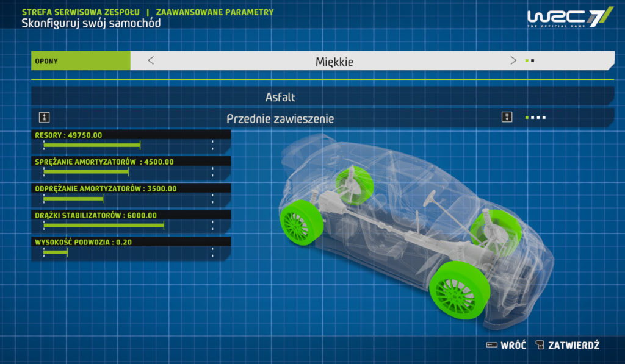Screen dimensions: 625x364
Task: Adjust the DRĄŻKI STABILIZATORÓW slider
Action: coord(128,226)
